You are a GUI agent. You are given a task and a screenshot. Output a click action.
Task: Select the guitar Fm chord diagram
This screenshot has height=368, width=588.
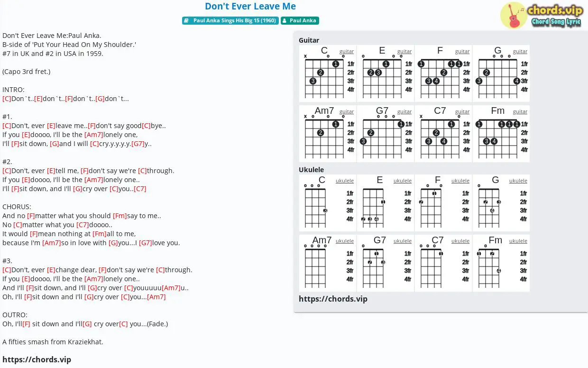click(501, 134)
